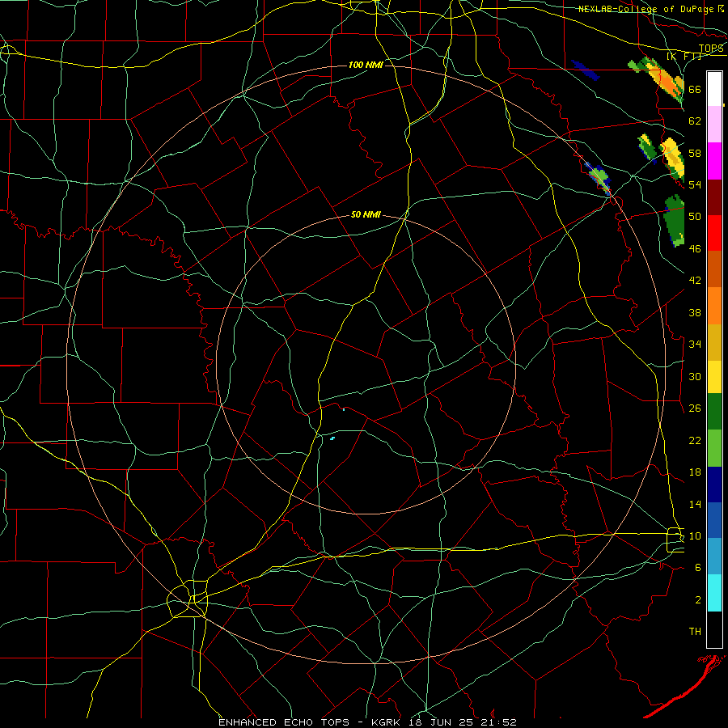The width and height of the screenshot is (728, 728).
Task: Click the 'KGRK' station identifier
Action: tap(387, 722)
